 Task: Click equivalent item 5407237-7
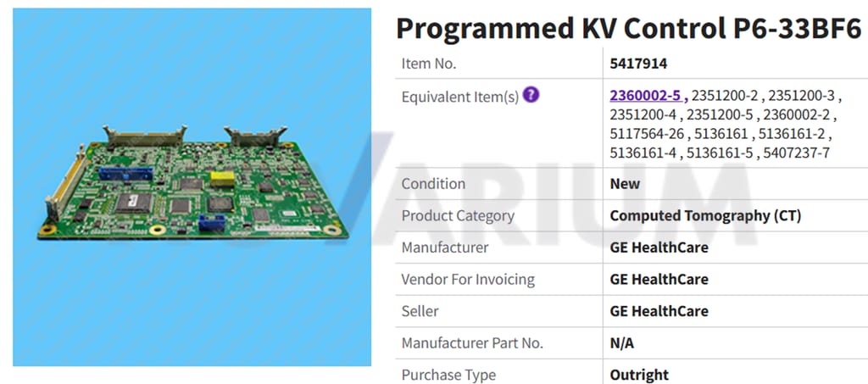[796, 153]
